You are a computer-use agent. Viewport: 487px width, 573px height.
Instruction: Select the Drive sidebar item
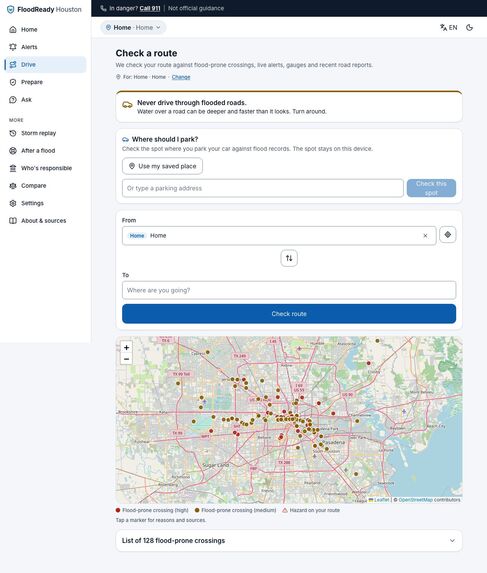(45, 65)
